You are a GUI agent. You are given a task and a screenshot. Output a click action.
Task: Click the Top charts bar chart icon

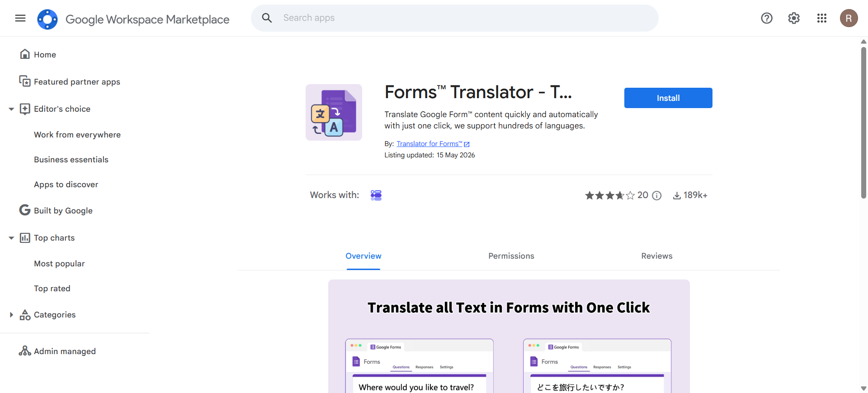(x=25, y=238)
